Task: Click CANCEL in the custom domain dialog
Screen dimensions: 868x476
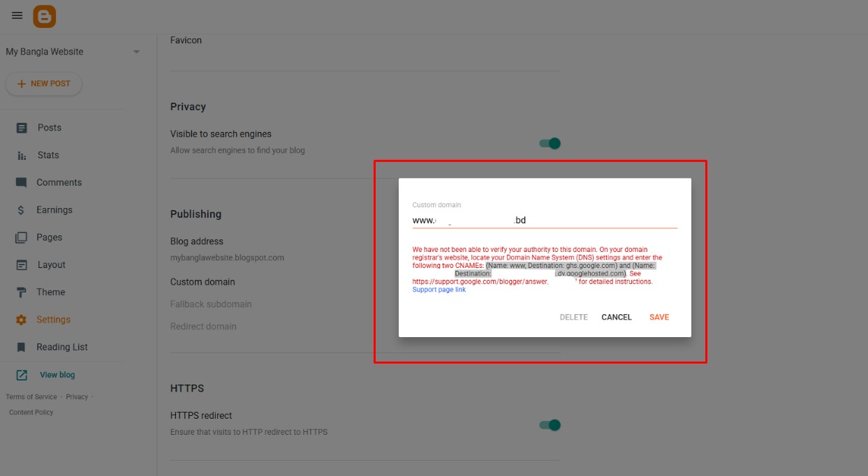Action: (617, 317)
